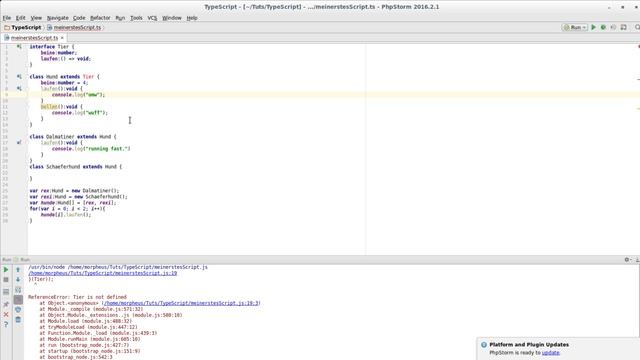Click the Platform and Plugin Updates notification info icon
Screen dimensions: 640x360
[484, 345]
